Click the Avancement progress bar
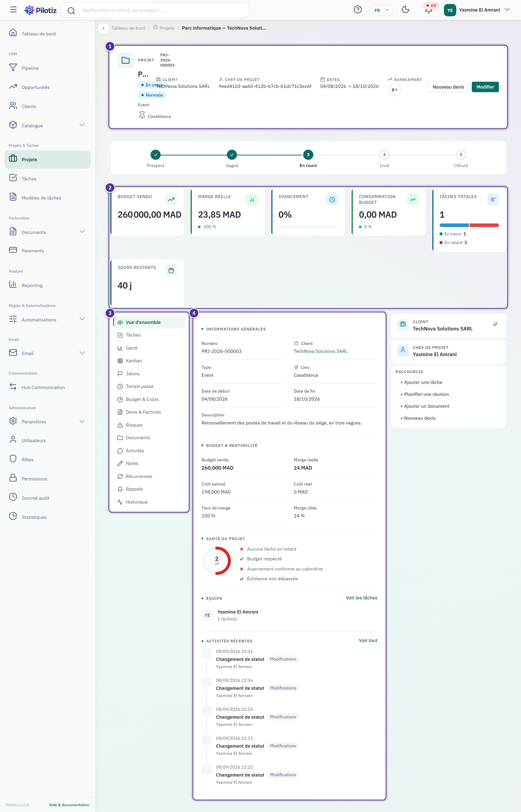 308,226
